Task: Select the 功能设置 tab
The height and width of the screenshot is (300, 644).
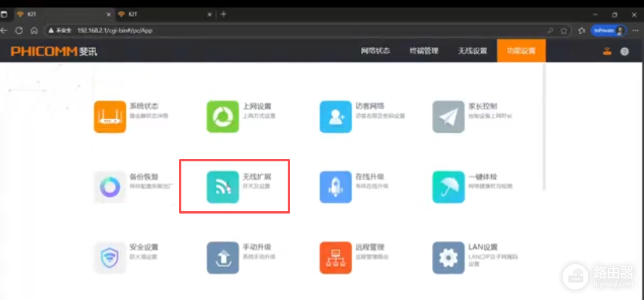Action: [x=521, y=51]
